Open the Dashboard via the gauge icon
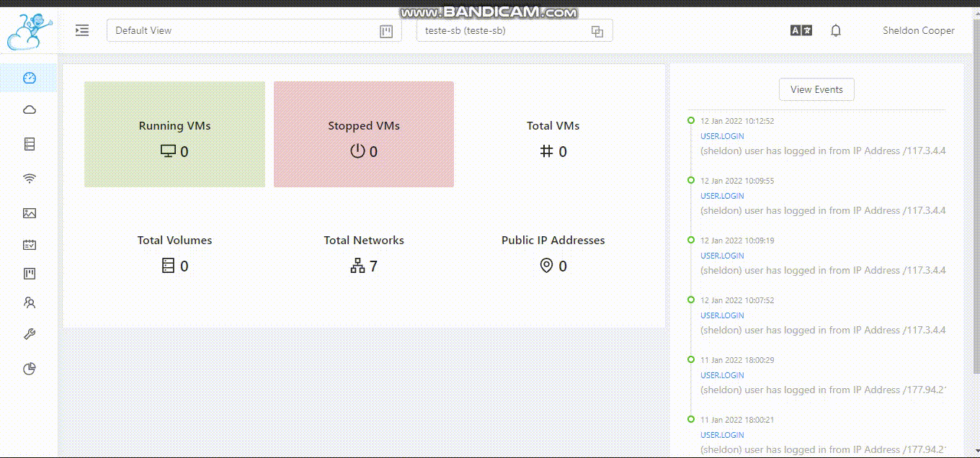Image resolution: width=980 pixels, height=458 pixels. 29,76
